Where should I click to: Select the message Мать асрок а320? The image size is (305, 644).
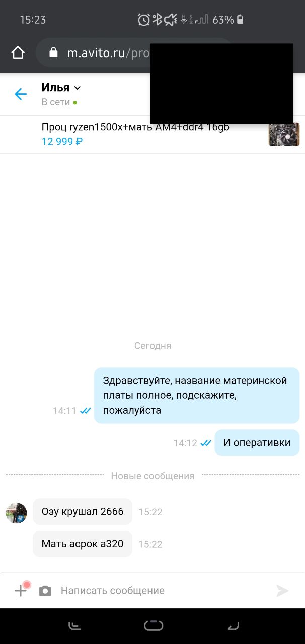coord(83,544)
